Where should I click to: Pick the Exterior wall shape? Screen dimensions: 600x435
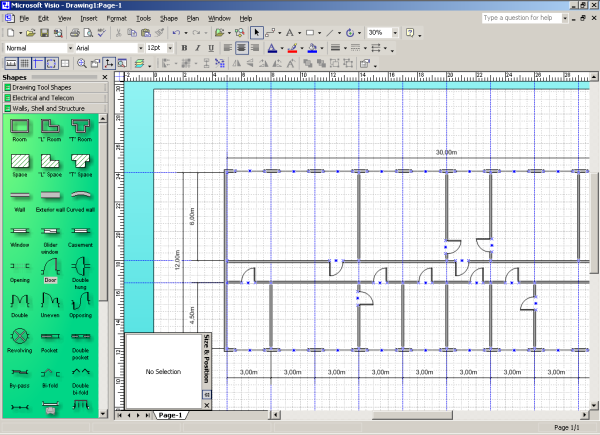50,197
